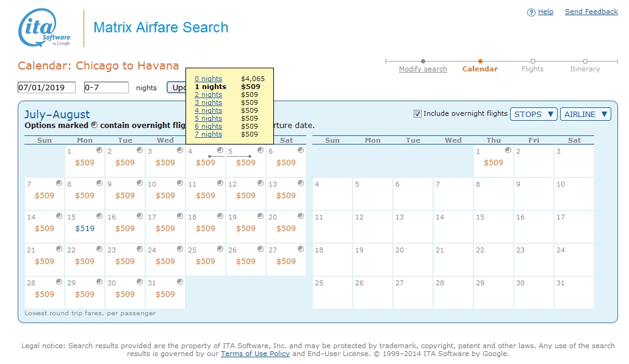Switch to the Flights tab
The height and width of the screenshot is (364, 629).
(x=532, y=69)
